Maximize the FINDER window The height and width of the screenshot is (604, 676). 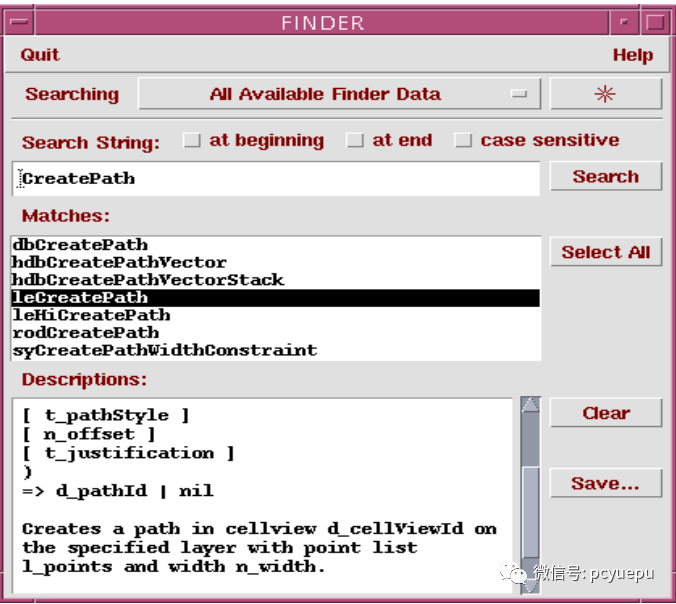coord(654,22)
